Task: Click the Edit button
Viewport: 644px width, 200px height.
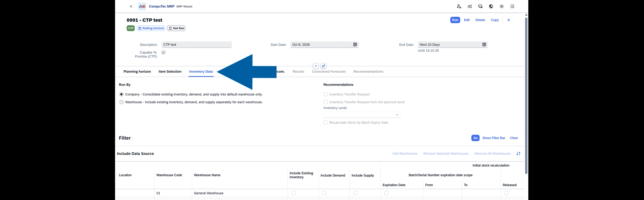Action: [467, 20]
